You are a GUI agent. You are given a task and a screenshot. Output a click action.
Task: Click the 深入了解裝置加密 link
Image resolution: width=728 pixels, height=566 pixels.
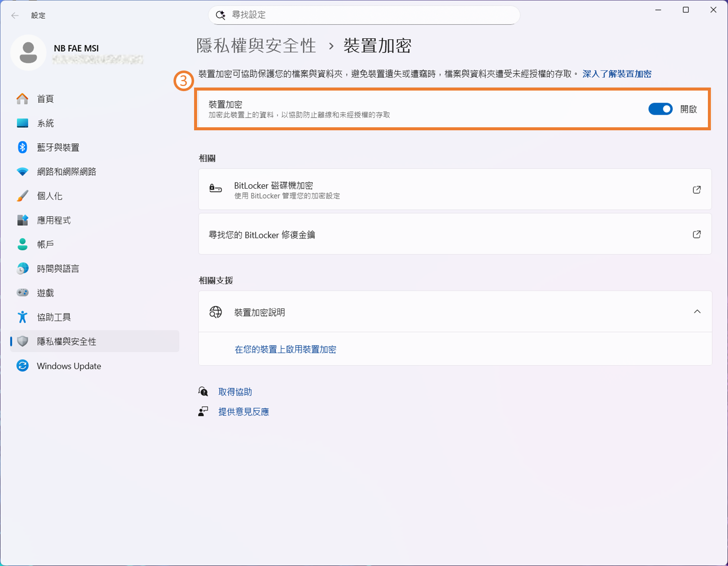616,74
